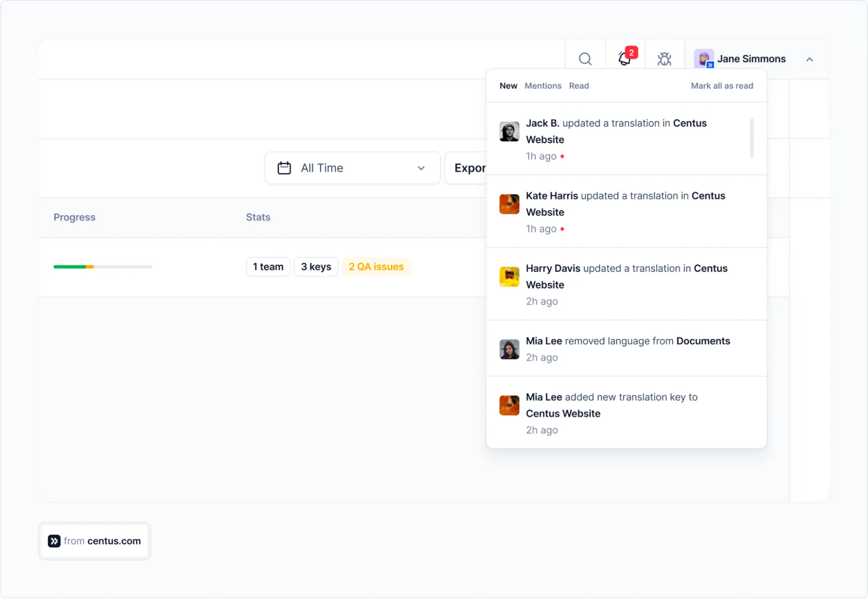This screenshot has height=599, width=868.
Task: Click the red badge showing 2 notifications
Action: click(631, 53)
